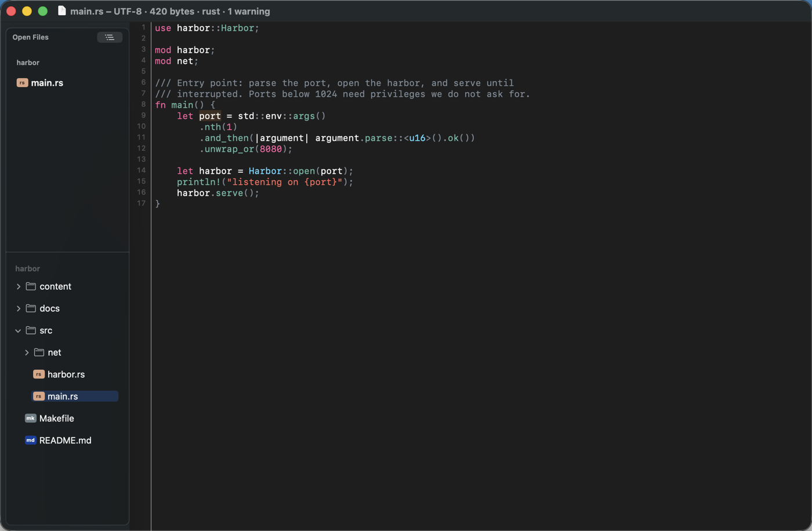Image resolution: width=812 pixels, height=531 pixels.
Task: Click 'Harbor::open(port)' on line 14
Action: tap(298, 171)
